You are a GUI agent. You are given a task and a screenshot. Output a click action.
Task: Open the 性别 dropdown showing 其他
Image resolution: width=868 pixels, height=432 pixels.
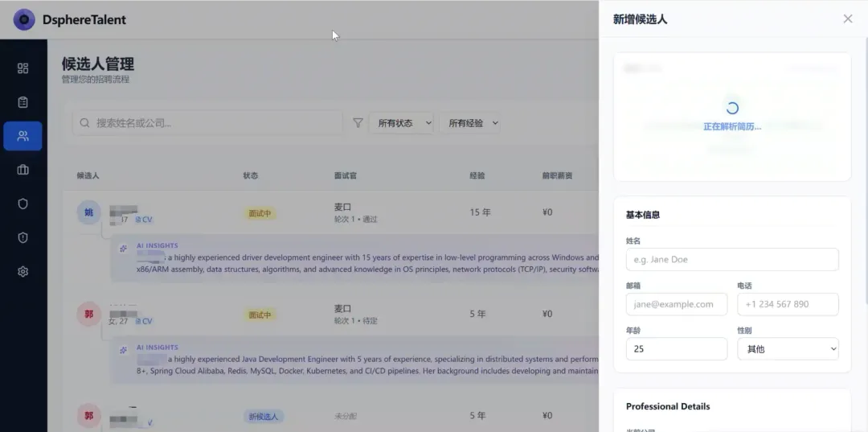click(788, 349)
